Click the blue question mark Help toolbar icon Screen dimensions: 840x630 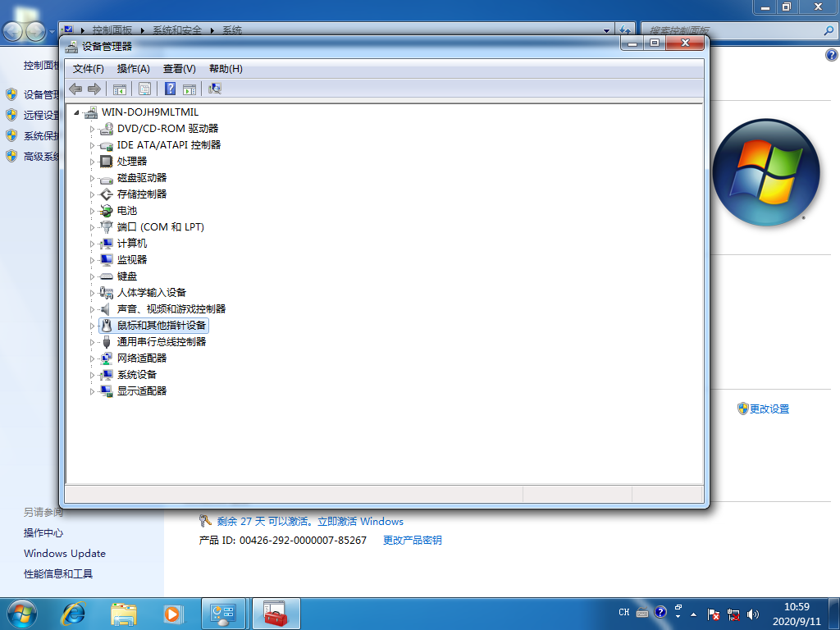coord(171,89)
